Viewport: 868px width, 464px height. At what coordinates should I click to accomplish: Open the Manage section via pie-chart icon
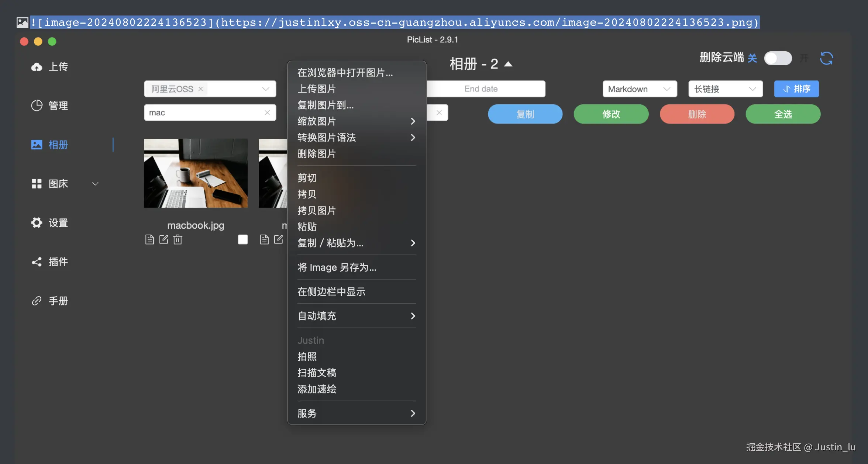37,105
